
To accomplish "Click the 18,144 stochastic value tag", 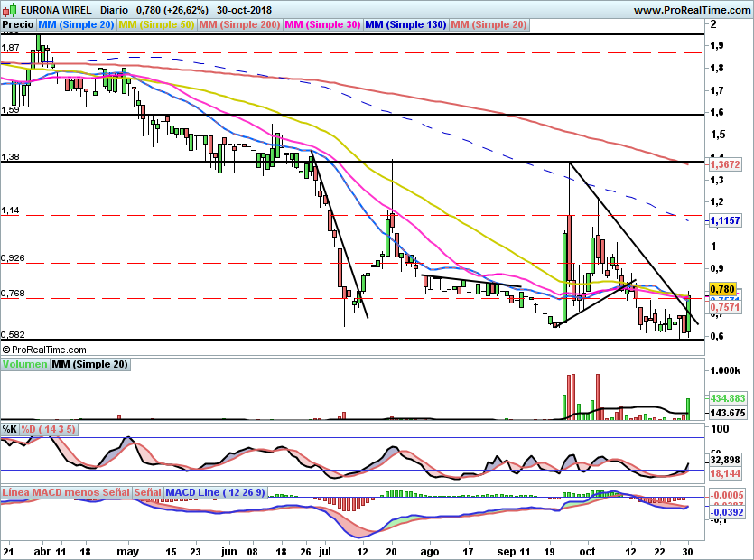I will [x=725, y=473].
